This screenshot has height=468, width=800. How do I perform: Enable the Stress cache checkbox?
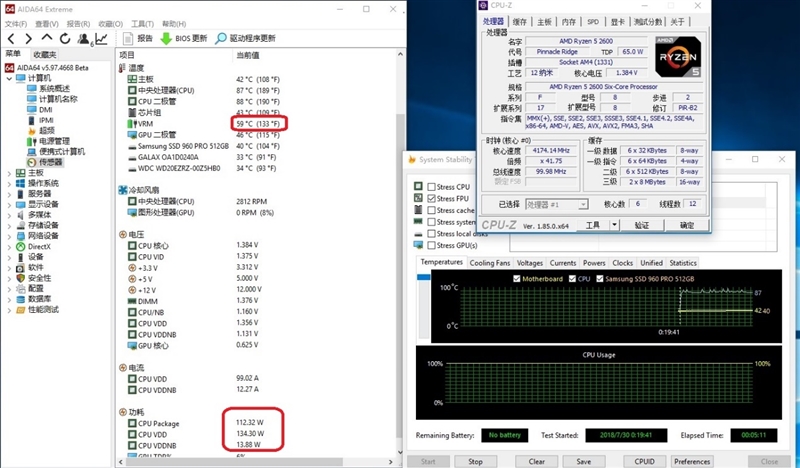[432, 210]
